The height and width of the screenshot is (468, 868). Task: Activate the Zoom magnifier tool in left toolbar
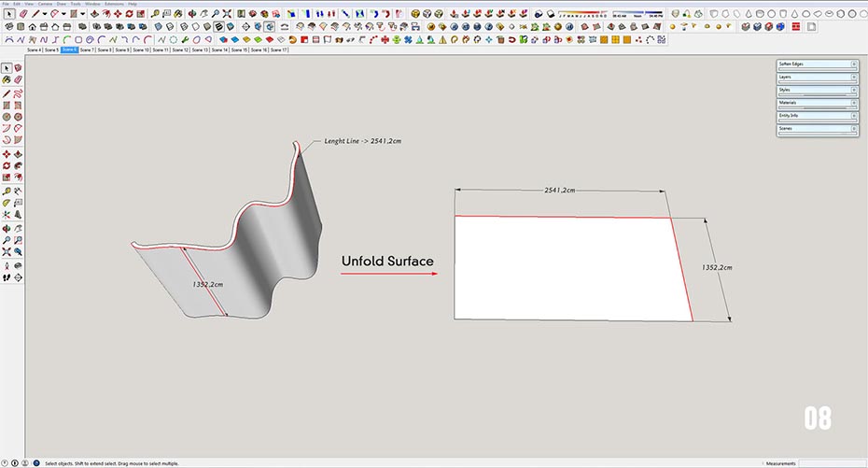pyautogui.click(x=7, y=240)
